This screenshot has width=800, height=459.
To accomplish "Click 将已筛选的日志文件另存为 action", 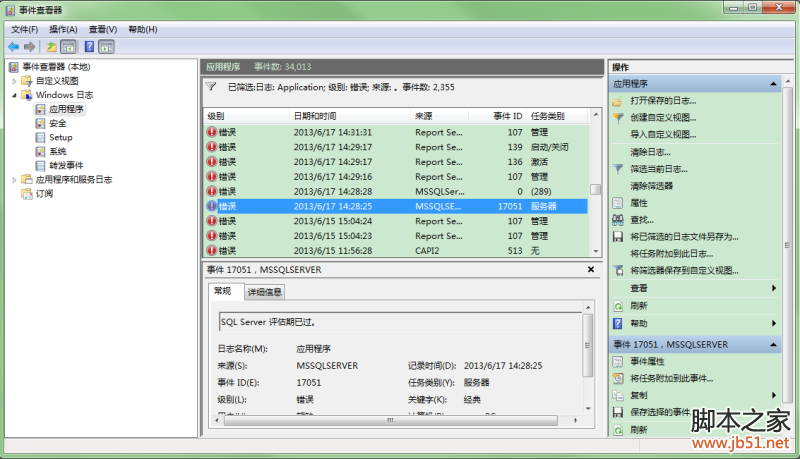I will [684, 237].
